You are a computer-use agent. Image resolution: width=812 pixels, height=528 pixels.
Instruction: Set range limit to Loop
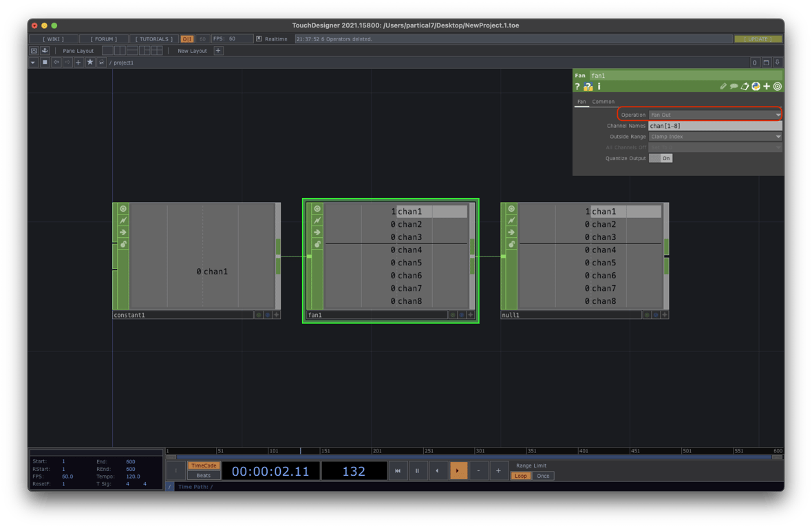click(x=521, y=476)
